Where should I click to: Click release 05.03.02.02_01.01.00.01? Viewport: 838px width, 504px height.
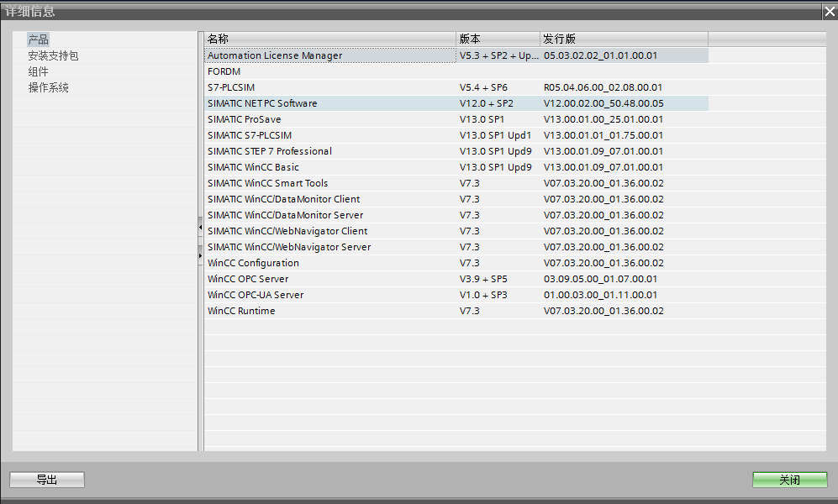(x=625, y=55)
